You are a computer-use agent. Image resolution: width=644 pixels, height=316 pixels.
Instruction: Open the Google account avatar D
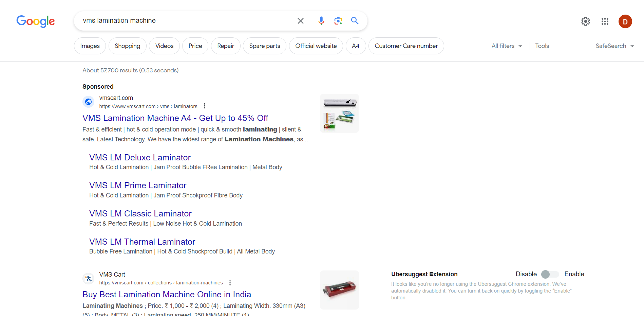pos(625,21)
